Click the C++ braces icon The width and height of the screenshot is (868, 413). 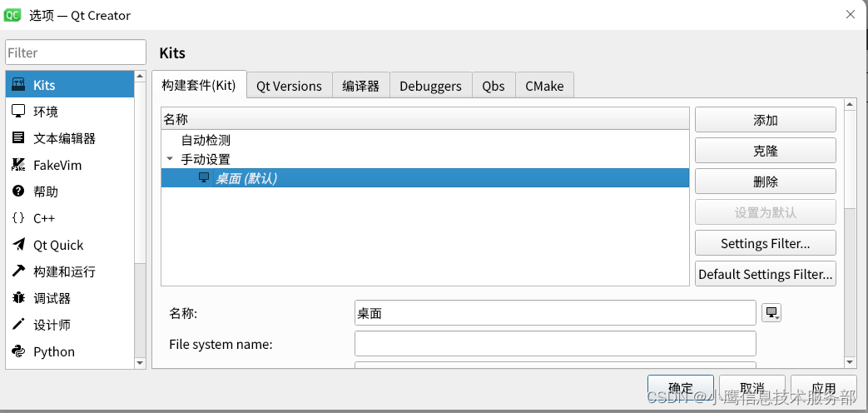click(x=18, y=217)
